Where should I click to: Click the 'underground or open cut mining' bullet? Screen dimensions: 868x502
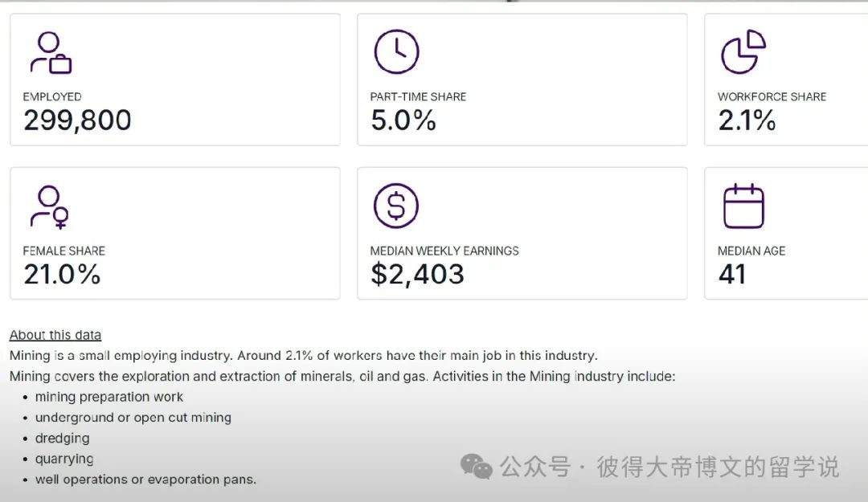tap(133, 418)
